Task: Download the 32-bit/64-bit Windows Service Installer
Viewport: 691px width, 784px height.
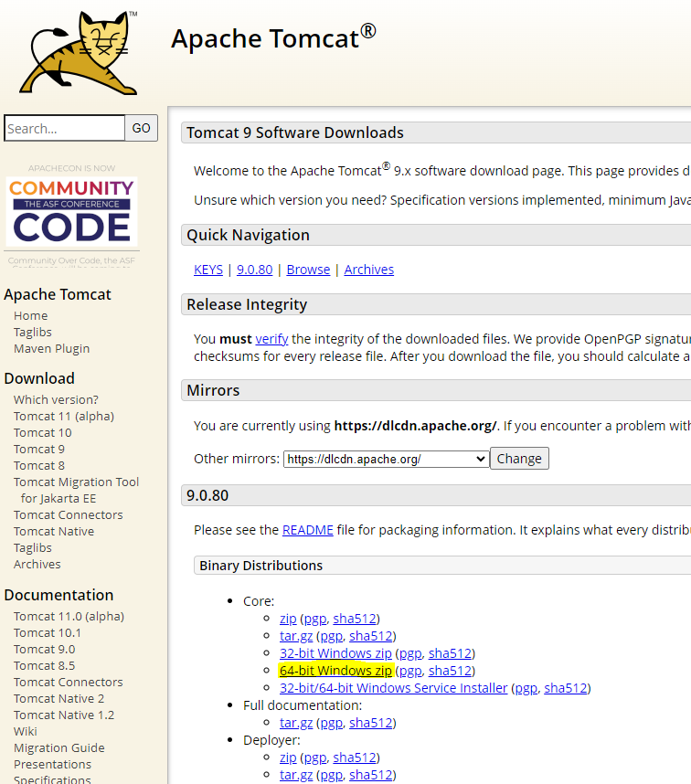Action: click(x=394, y=688)
